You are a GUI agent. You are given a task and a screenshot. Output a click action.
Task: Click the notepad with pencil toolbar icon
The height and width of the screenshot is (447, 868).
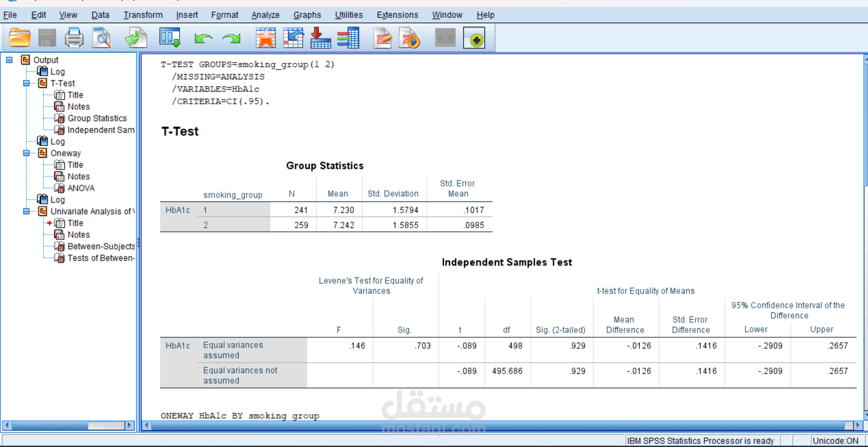(382, 38)
